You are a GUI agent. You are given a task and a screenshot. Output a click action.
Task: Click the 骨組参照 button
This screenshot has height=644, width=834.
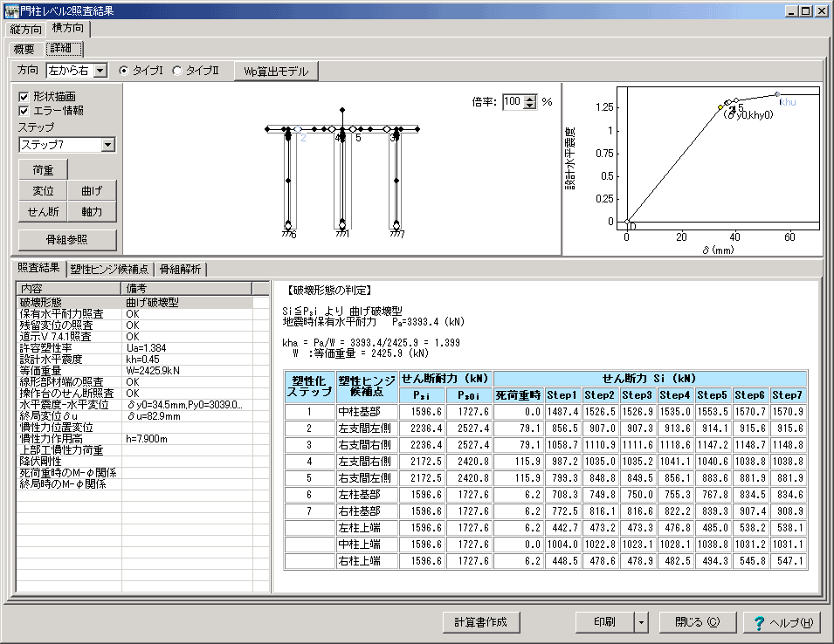click(x=67, y=240)
